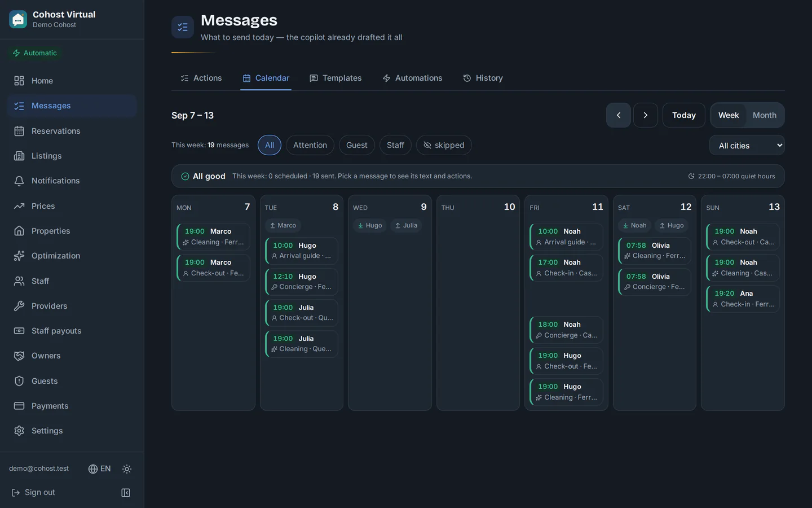Click the Staff payouts banknote icon

click(x=19, y=331)
